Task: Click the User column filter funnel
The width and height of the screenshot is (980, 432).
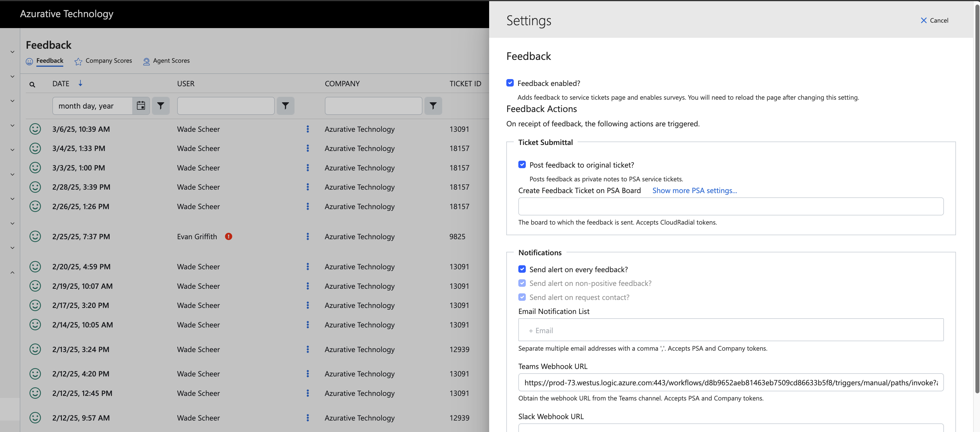Action: pos(285,106)
